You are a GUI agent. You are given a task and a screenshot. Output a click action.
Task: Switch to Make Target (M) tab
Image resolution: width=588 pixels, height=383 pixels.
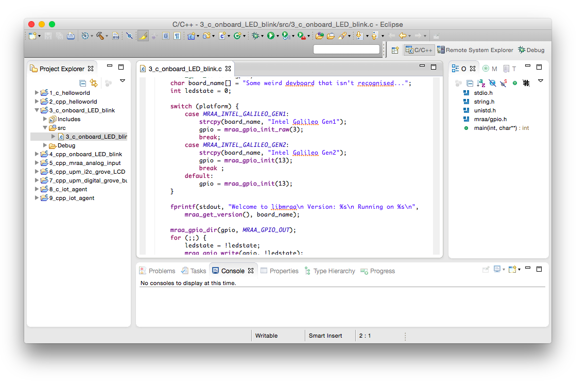click(490, 69)
